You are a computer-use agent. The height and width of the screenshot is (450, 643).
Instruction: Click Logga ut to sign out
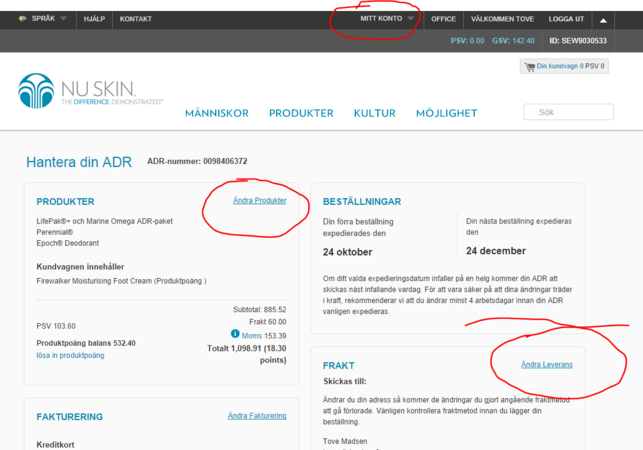[x=566, y=19]
